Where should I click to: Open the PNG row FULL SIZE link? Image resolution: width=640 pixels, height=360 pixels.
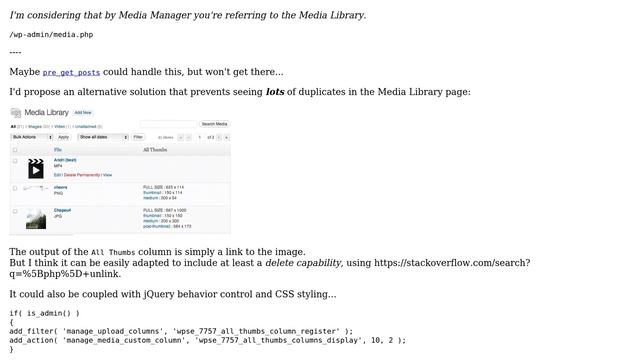click(164, 187)
